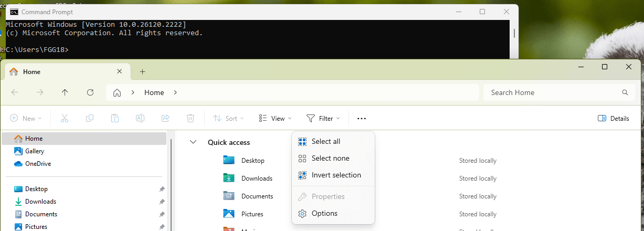Open the New item dropdown
The height and width of the screenshot is (231, 644).
tap(26, 119)
